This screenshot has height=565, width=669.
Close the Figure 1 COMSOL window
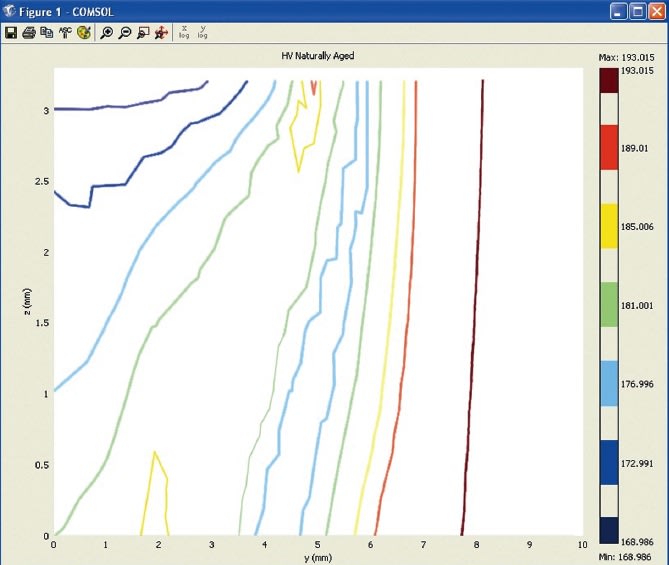pyautogui.click(x=657, y=12)
